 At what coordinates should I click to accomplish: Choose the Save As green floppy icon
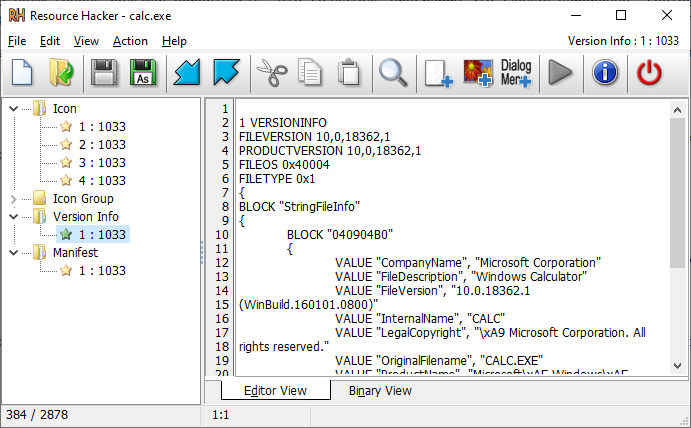pos(143,73)
